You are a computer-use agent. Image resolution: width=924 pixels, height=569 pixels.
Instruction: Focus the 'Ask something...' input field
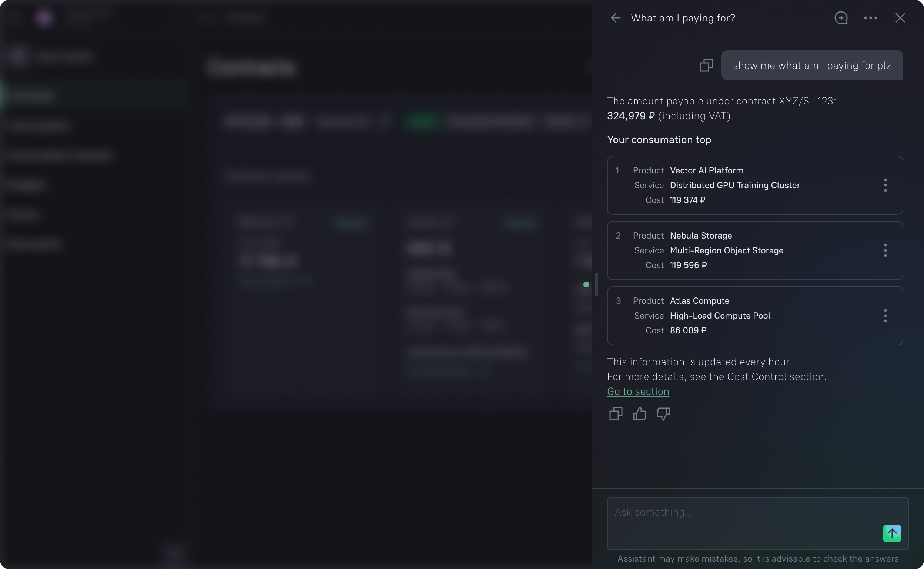[744, 519]
